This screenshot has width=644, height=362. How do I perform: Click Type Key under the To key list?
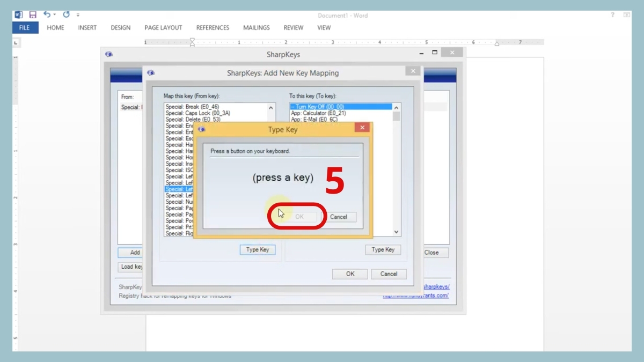tap(383, 249)
